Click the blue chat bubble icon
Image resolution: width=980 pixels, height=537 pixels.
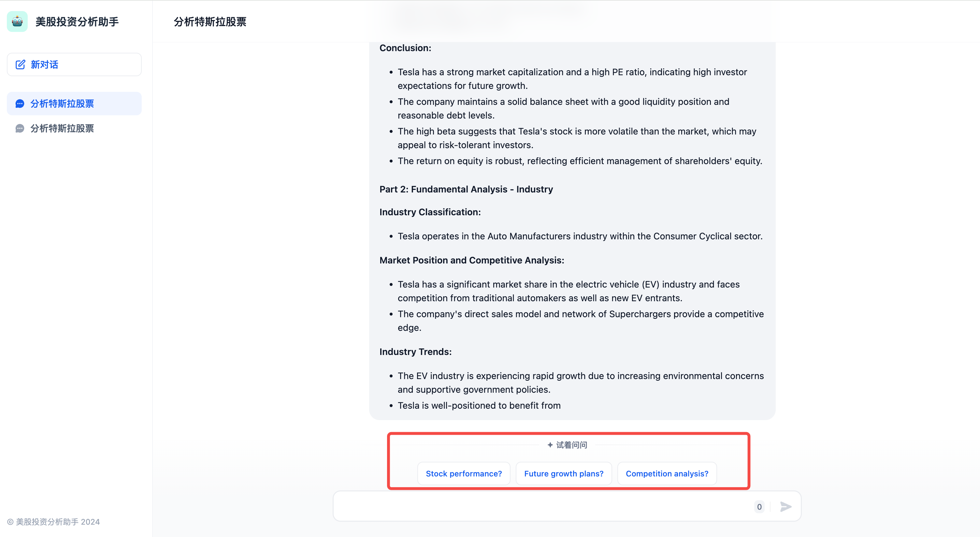click(20, 104)
